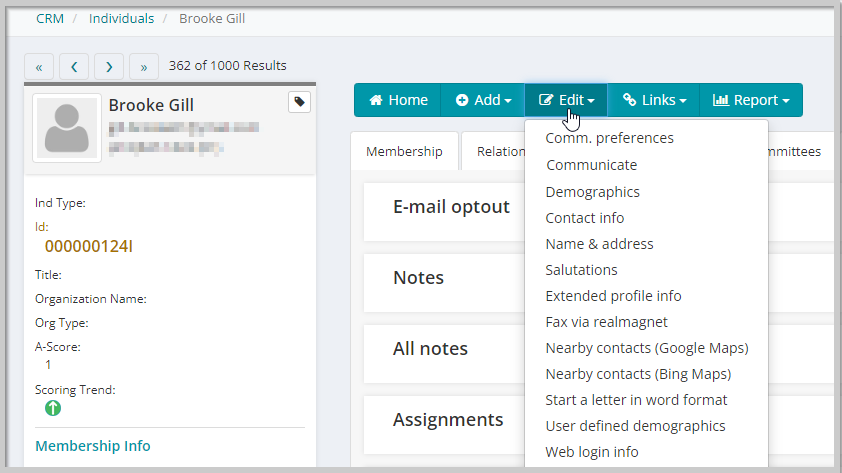Click the green scoring trend up arrow
Screen dimensions: 842x473
point(53,408)
